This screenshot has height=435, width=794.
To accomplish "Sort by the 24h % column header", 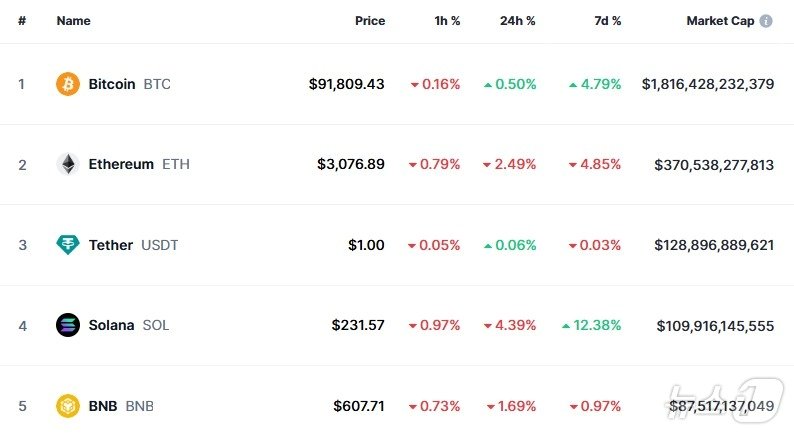I will (517, 21).
